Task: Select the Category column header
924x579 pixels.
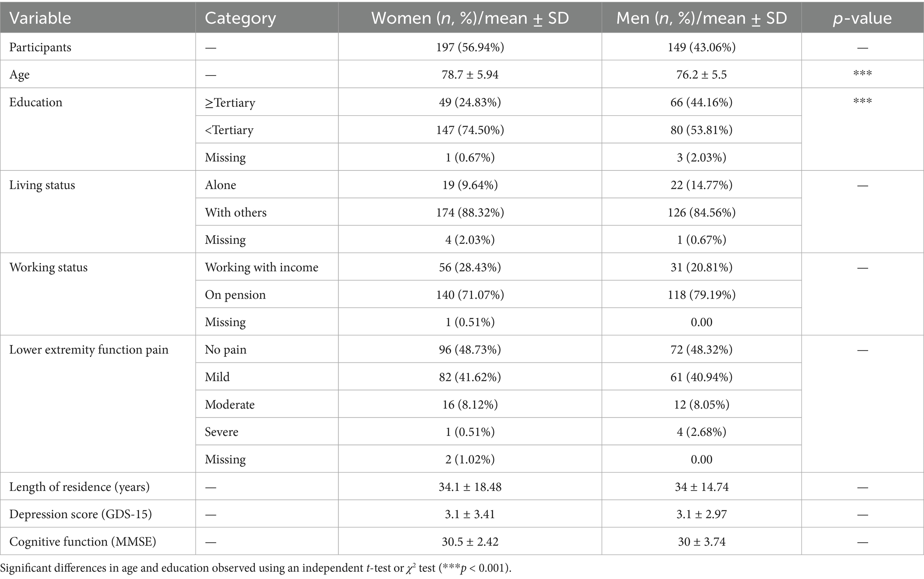Action: (x=240, y=18)
